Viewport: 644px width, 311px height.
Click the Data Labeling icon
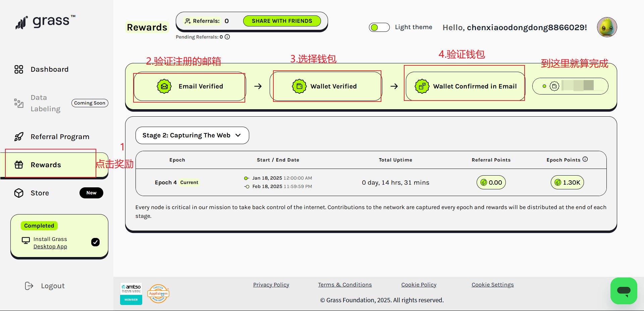point(19,103)
